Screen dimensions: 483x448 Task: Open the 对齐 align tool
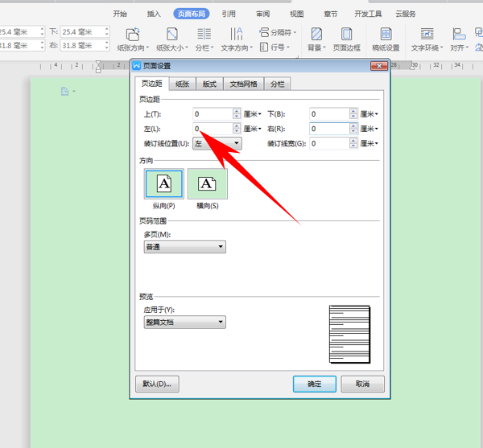click(459, 39)
